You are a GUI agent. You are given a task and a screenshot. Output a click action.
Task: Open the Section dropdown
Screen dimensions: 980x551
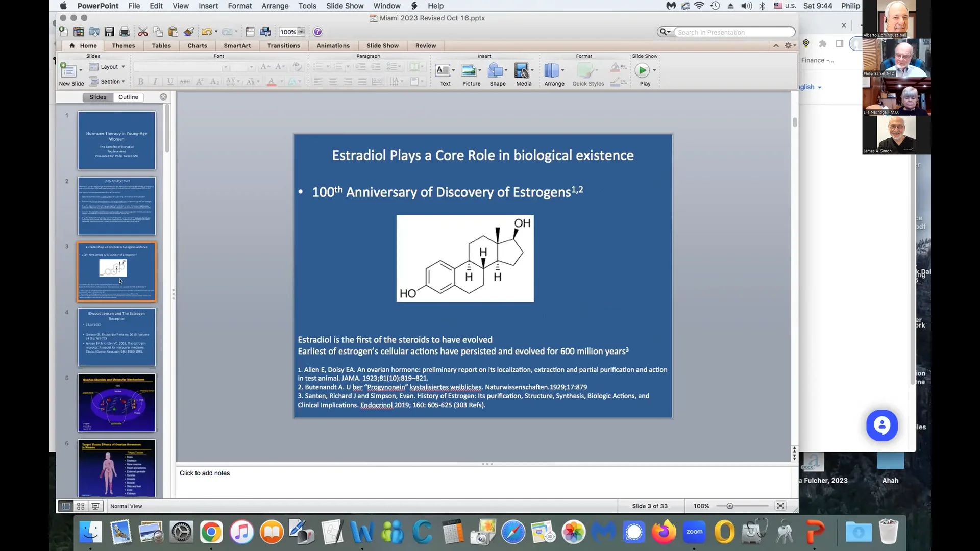[107, 81]
